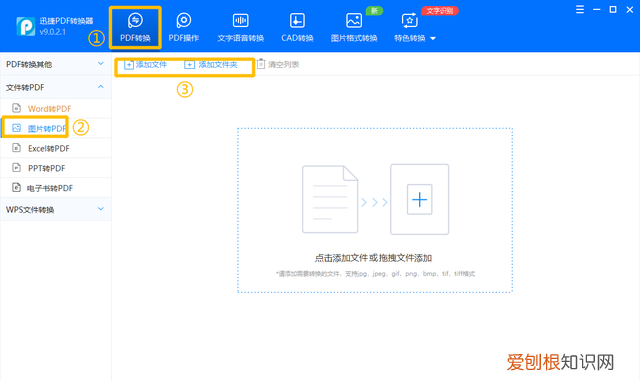Open the PDF转换 tab
This screenshot has height=381, width=640.
click(135, 28)
